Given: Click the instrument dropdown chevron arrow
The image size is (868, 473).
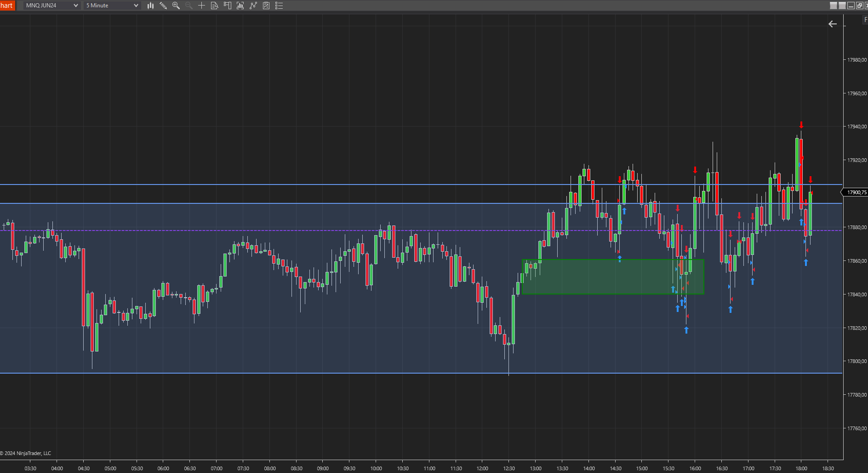Looking at the screenshot, I should click(x=76, y=6).
